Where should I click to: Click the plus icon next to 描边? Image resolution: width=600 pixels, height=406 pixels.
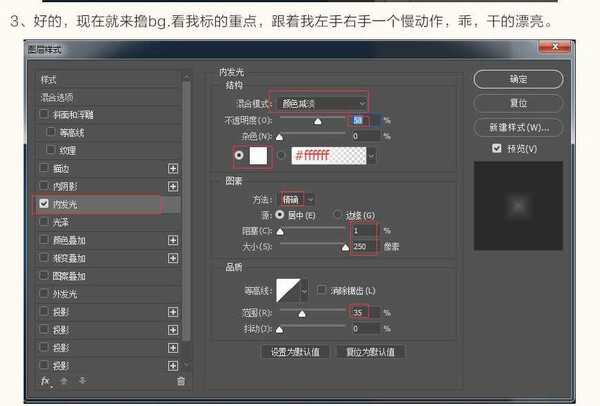coord(172,168)
